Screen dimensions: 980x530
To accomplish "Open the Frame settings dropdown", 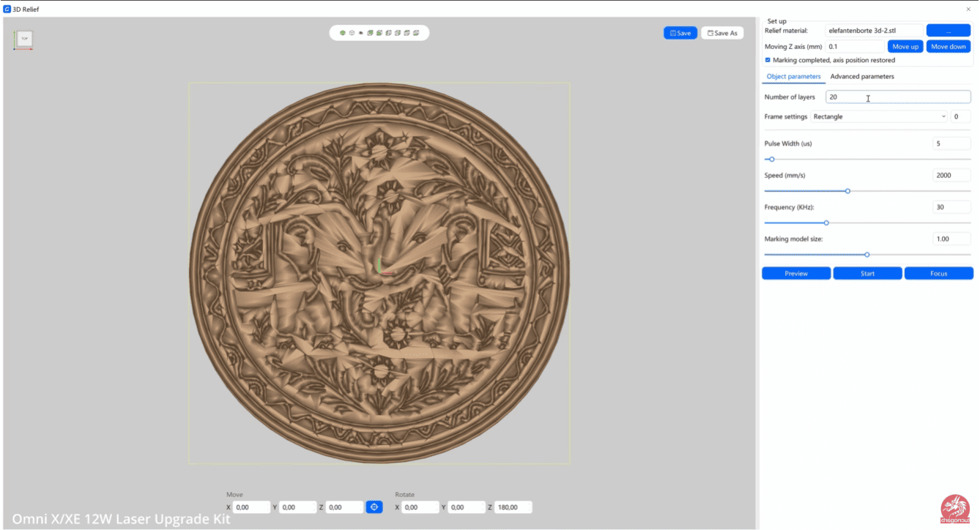I will click(879, 116).
